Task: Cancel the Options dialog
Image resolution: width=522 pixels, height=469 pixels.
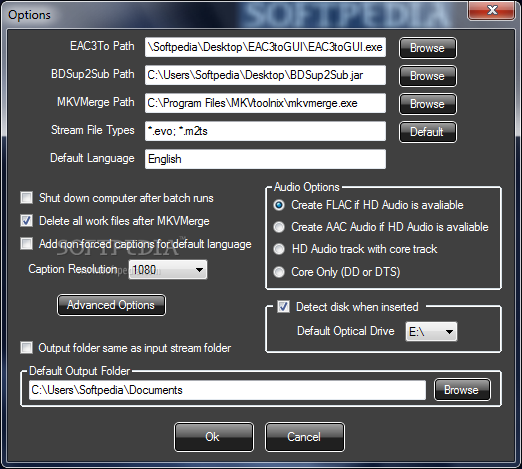Action: [x=305, y=437]
